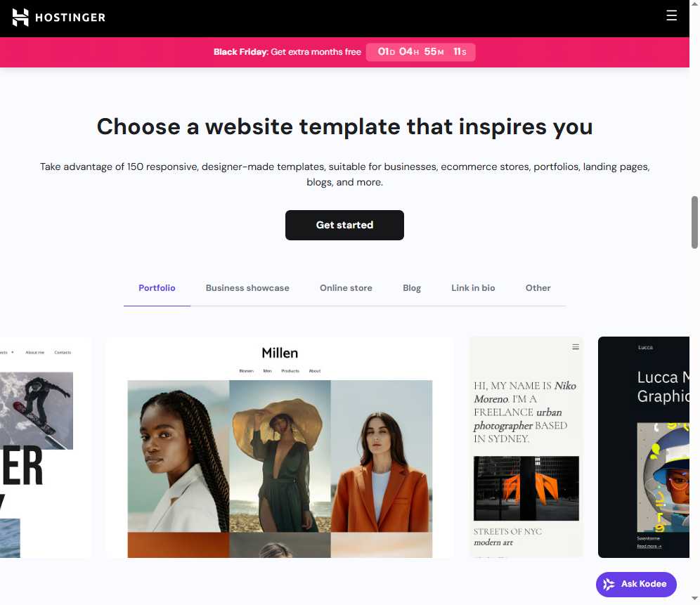This screenshot has width=700, height=605.
Task: Open the Ask Kodee chat button
Action: [636, 584]
